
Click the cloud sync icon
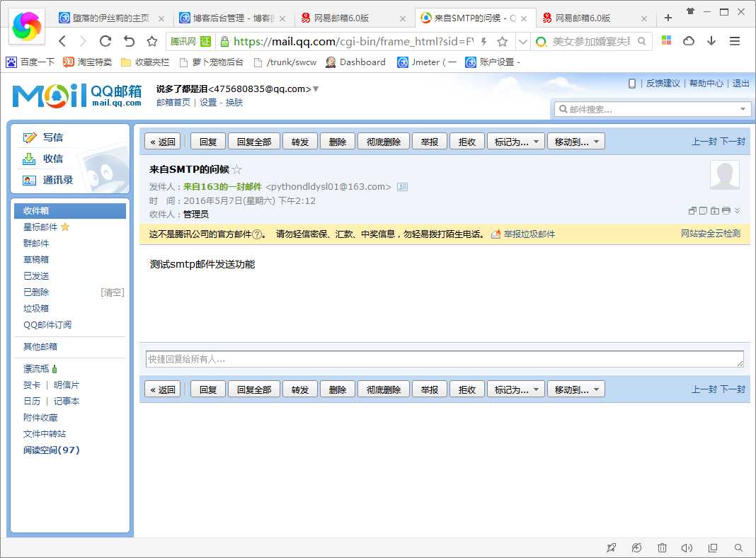tap(689, 41)
